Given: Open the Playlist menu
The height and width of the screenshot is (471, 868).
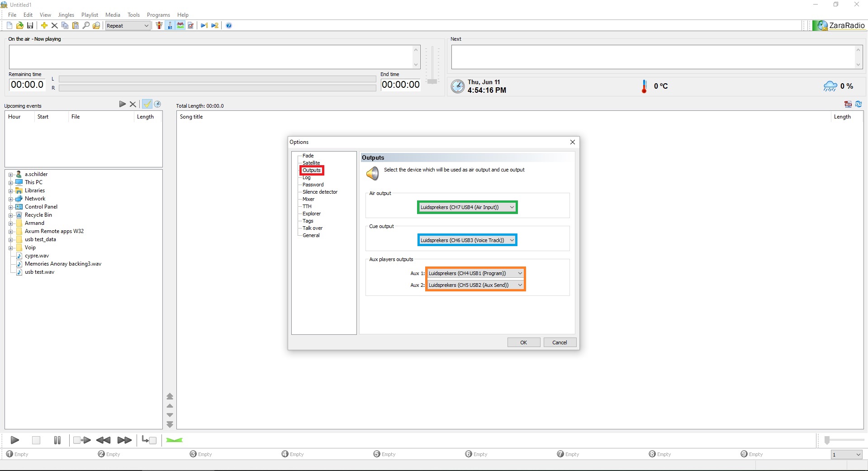Looking at the screenshot, I should pos(90,15).
